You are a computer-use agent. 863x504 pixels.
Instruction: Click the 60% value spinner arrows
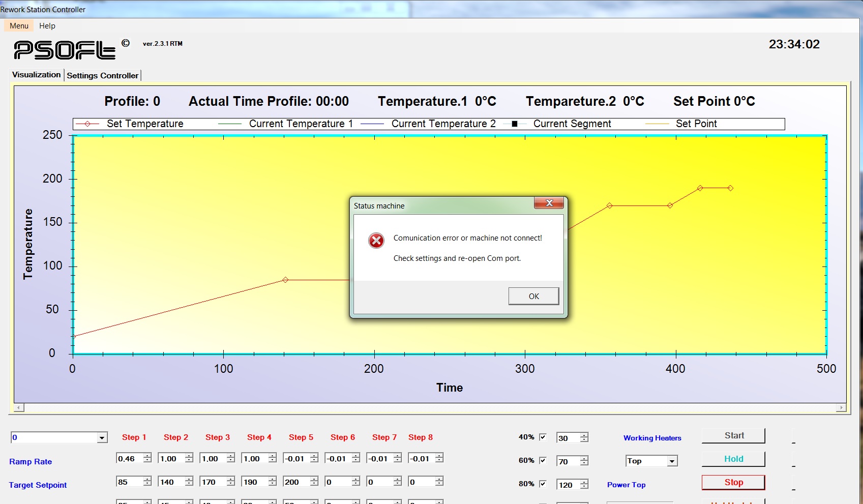click(584, 461)
